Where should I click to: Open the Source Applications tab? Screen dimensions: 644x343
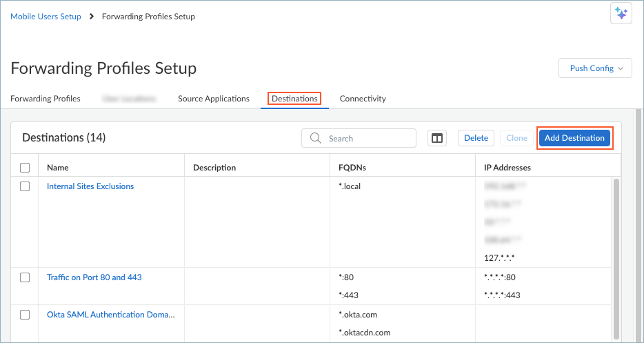coord(214,99)
